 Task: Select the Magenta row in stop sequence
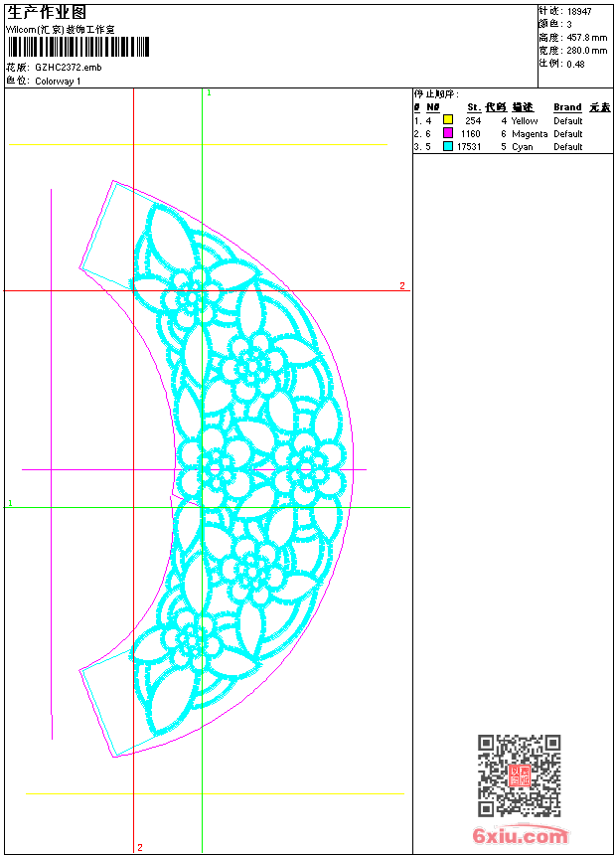[530, 133]
